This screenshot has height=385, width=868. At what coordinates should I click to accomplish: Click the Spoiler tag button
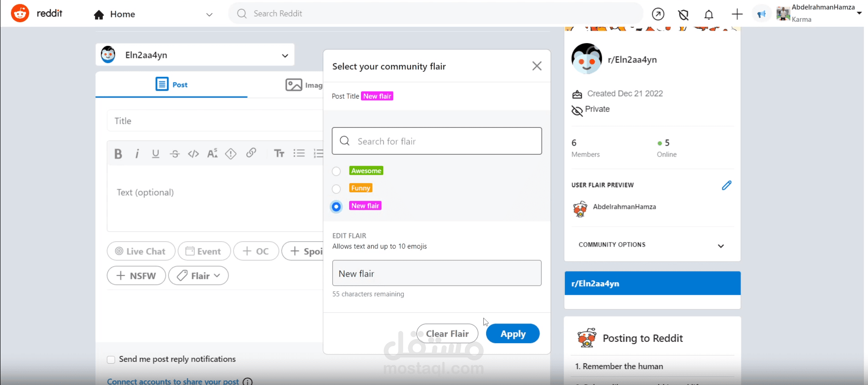coord(303,251)
